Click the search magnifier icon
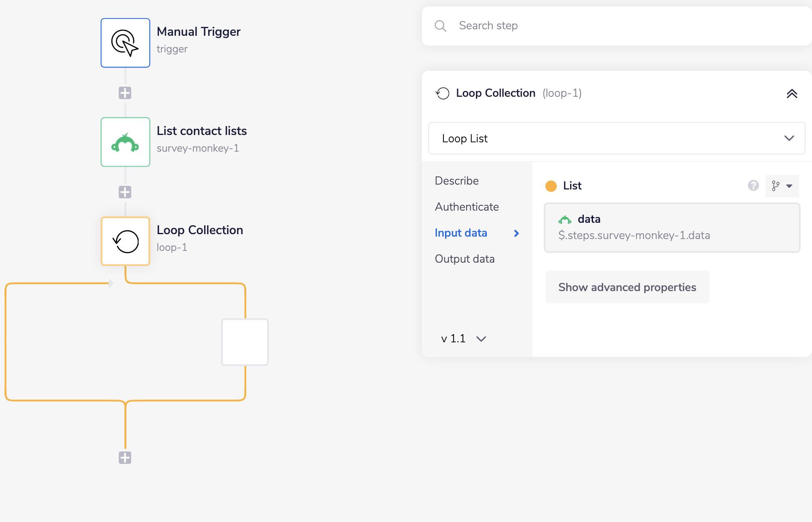 (x=441, y=26)
